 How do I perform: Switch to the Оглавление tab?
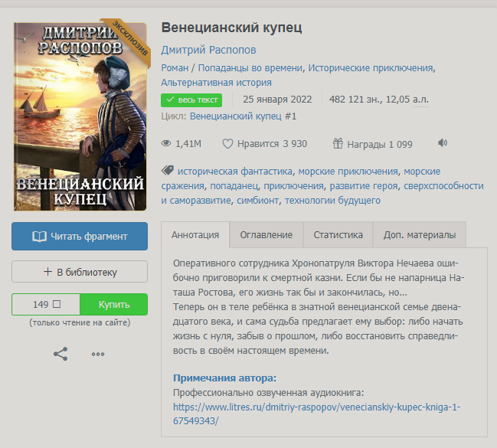(266, 235)
